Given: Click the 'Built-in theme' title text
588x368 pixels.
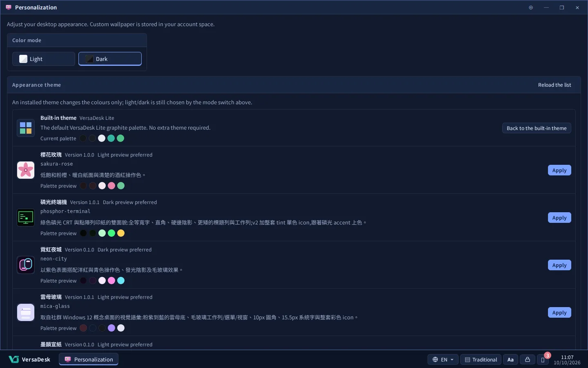Looking at the screenshot, I should click(58, 118).
